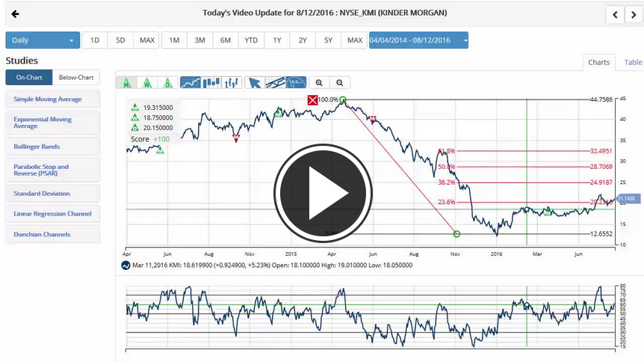Play the video update

323,193
